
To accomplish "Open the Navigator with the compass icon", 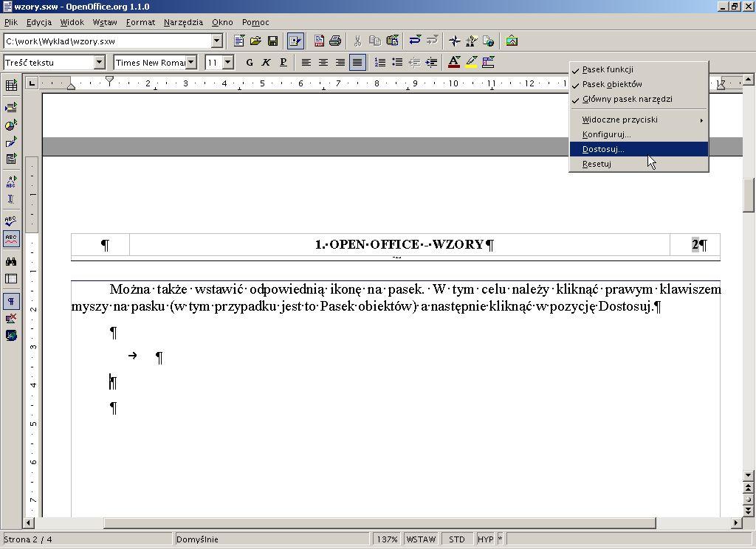I will point(454,41).
